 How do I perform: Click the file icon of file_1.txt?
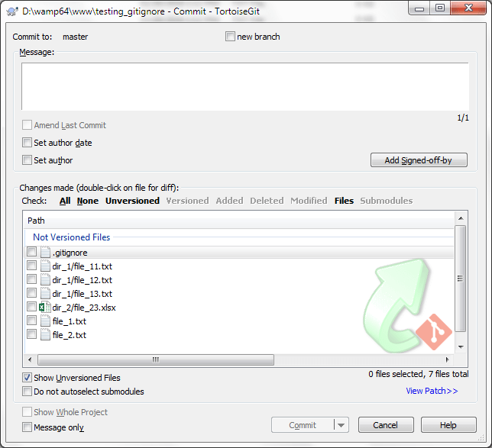[45, 321]
